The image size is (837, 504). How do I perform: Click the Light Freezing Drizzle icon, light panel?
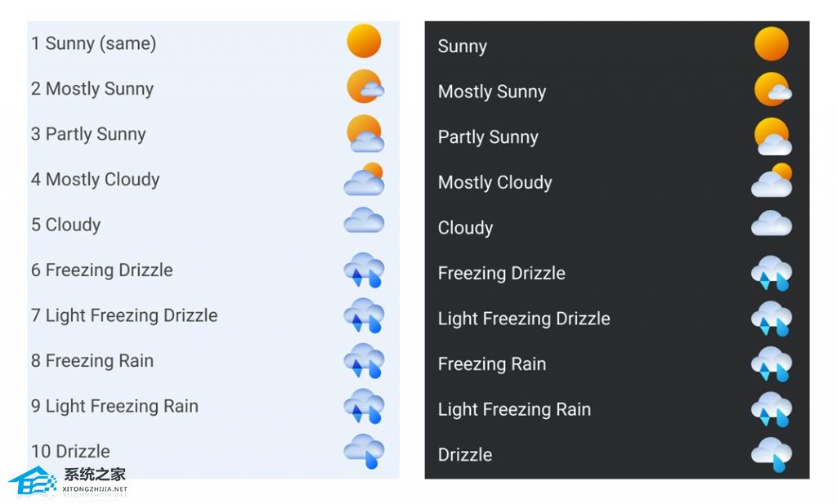pyautogui.click(x=365, y=315)
